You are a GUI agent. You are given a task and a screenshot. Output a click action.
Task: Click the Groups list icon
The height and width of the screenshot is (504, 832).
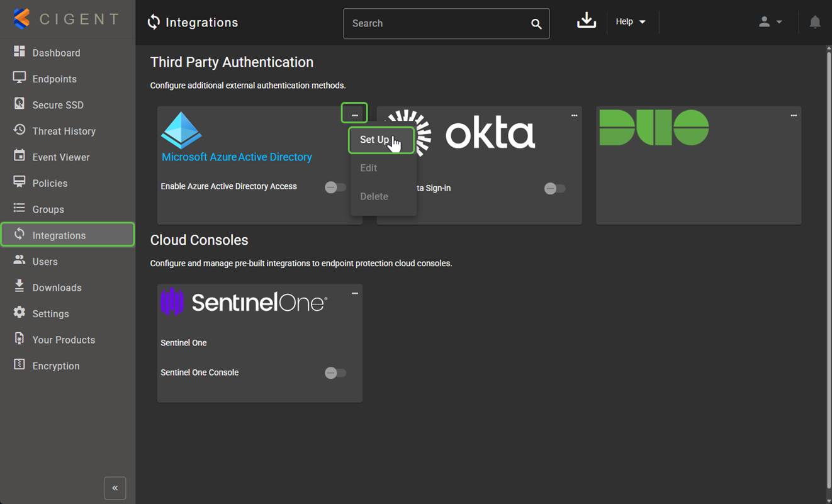click(20, 208)
